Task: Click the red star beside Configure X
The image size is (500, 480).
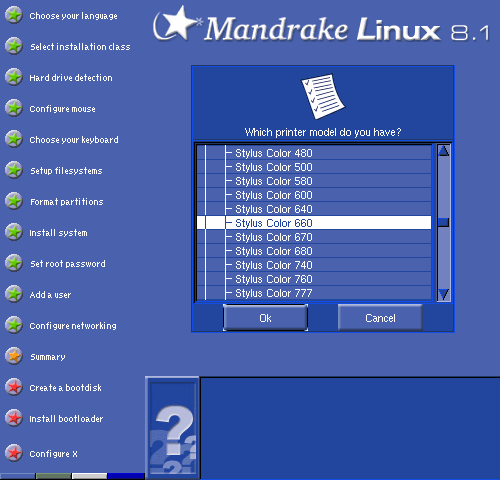Action: point(14,453)
